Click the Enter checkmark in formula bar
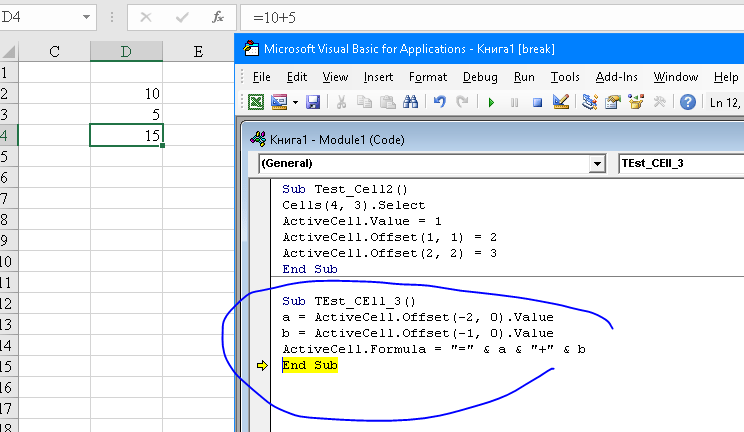Screen dimensions: 744x432 (182, 18)
